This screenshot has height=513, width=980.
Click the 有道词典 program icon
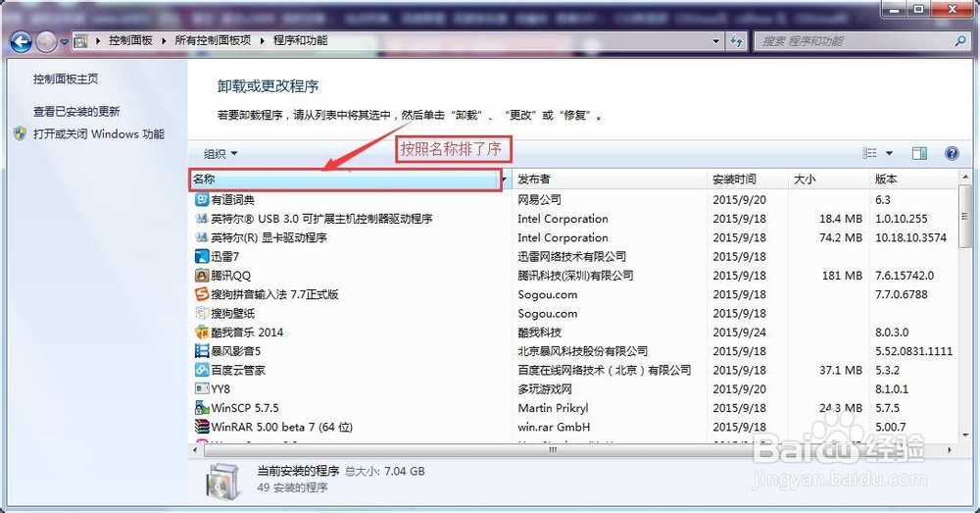[x=201, y=199]
